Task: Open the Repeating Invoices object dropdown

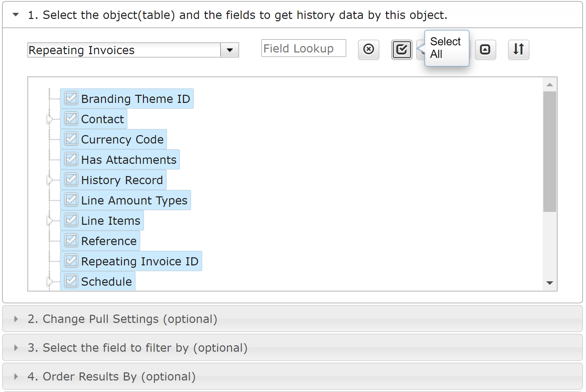Action: [x=230, y=50]
